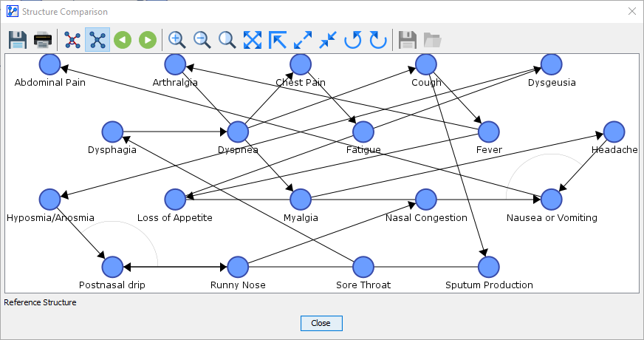Go to next structure green arrow
Viewport: 644px width, 340px height.
pos(148,40)
